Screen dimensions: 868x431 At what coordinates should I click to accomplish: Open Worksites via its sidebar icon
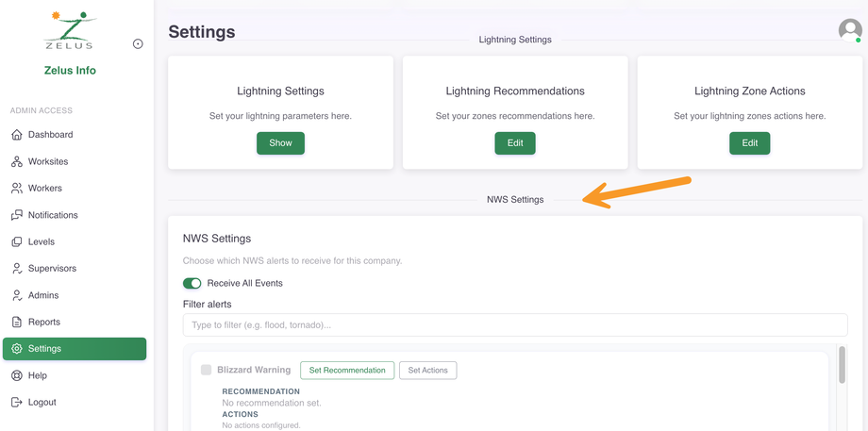(x=17, y=161)
